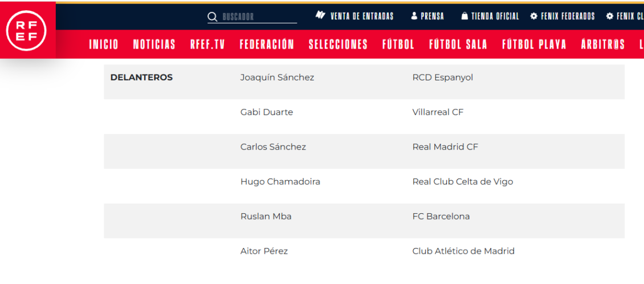Open the Selecciones menu
Image resolution: width=644 pixels, height=284 pixels.
338,44
